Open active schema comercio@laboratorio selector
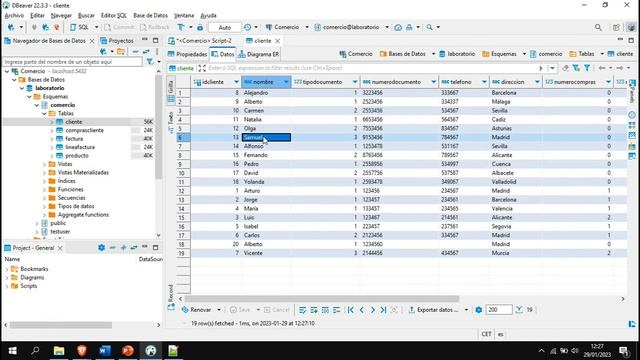This screenshot has height=360, width=640. click(351, 27)
